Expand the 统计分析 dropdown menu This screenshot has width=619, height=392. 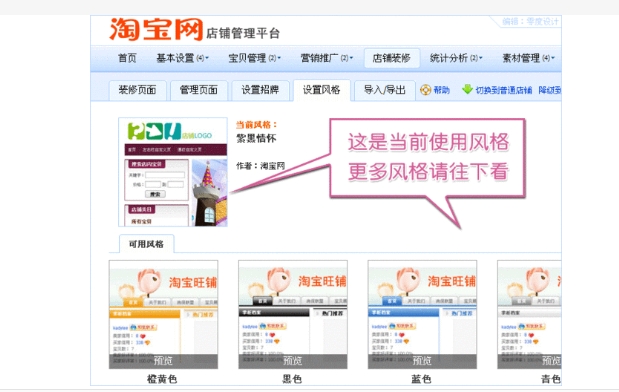point(456,58)
